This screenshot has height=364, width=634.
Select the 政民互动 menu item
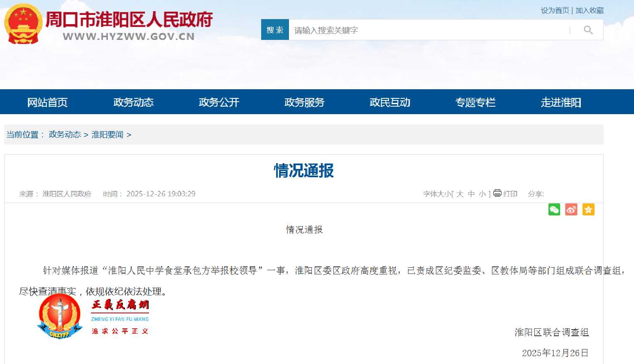389,102
